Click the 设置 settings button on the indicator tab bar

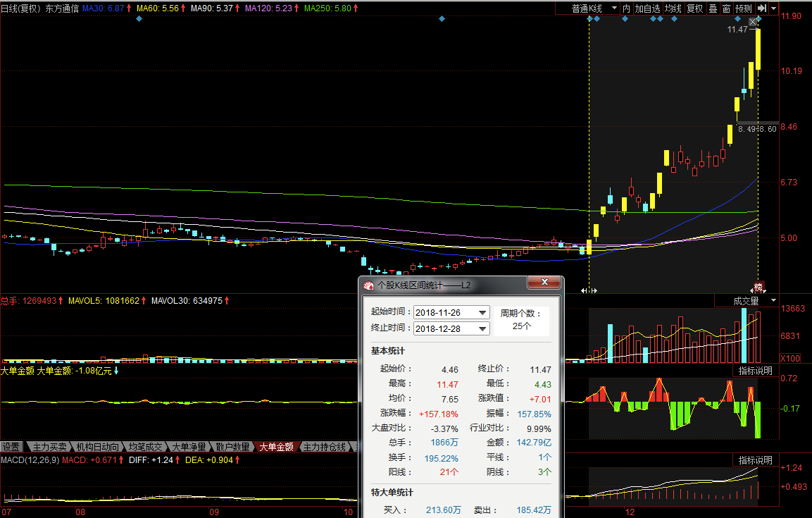(x=11, y=447)
